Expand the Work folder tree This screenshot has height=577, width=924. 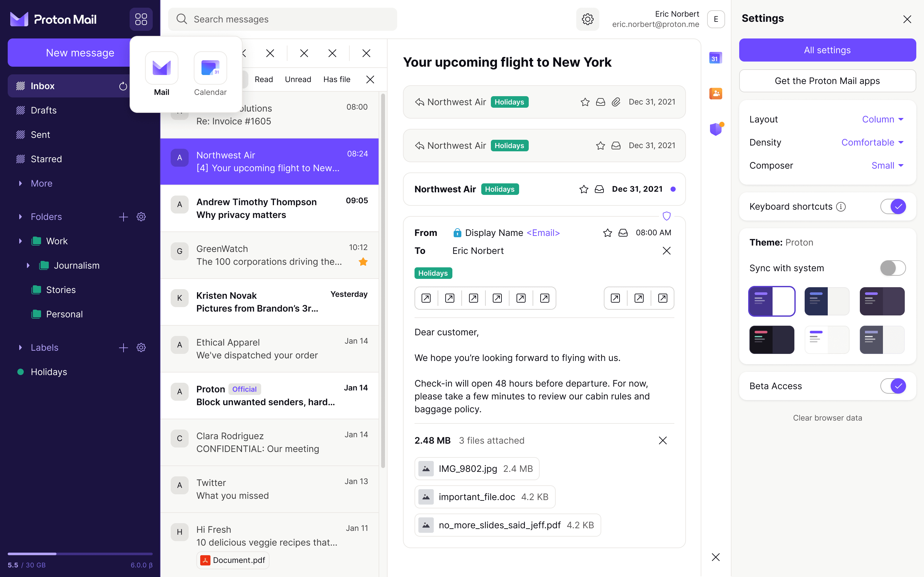(x=20, y=241)
